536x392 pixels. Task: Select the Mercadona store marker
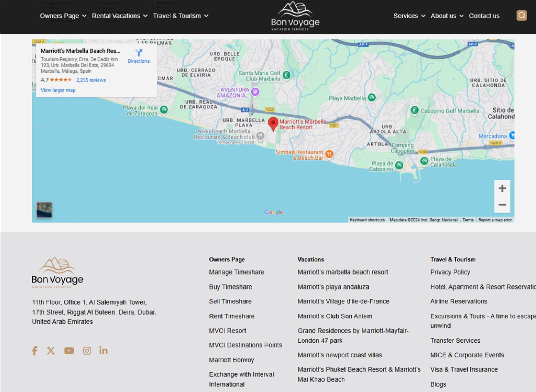[x=511, y=135]
